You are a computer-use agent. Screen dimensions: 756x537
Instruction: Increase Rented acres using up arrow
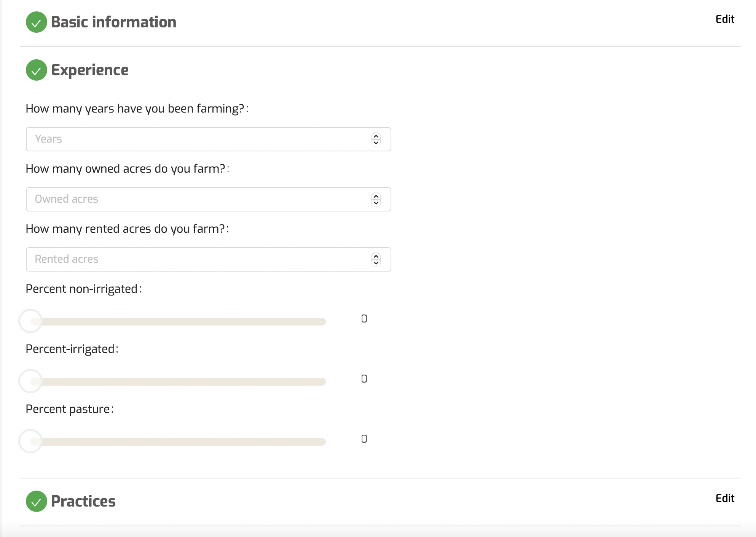point(376,256)
